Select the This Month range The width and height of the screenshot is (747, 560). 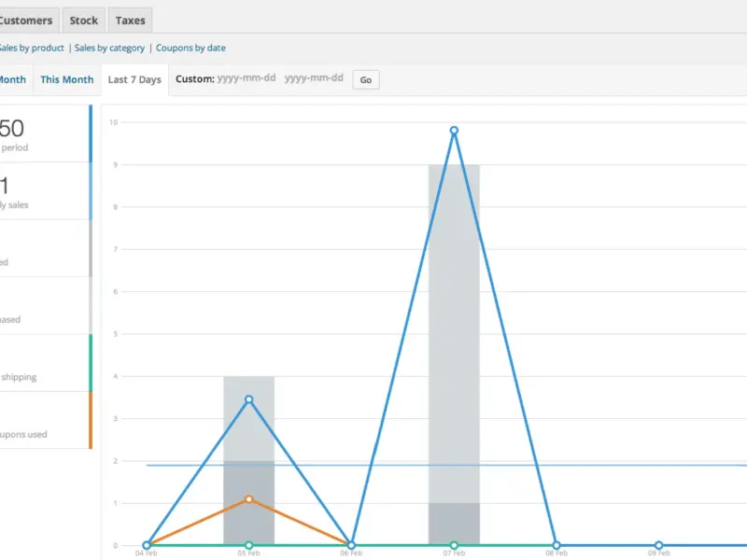(x=67, y=79)
